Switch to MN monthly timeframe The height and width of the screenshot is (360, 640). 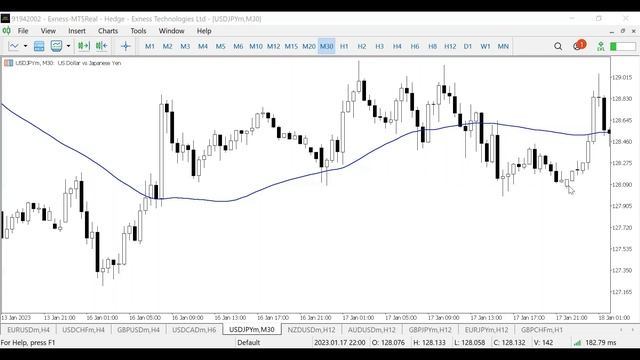[503, 47]
